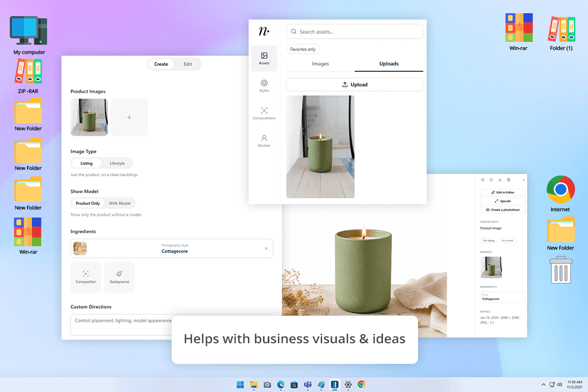
Task: Select Lifestyle image type
Action: point(117,163)
